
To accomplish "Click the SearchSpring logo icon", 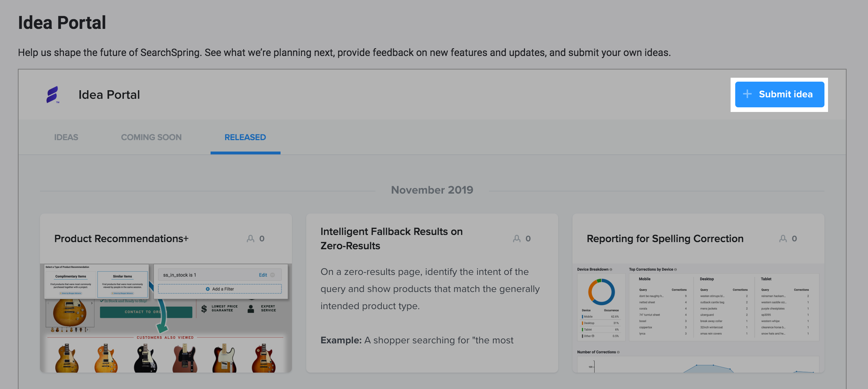I will (x=53, y=94).
